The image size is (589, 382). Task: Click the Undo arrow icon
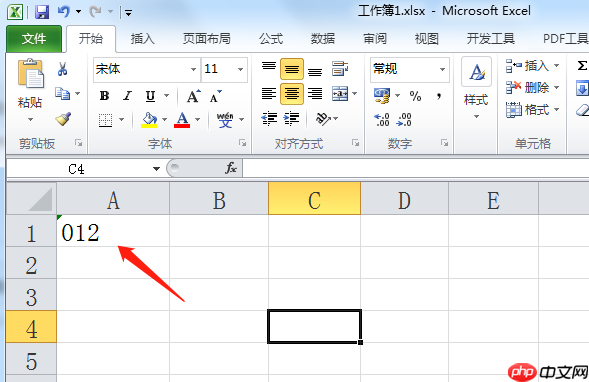tap(64, 12)
